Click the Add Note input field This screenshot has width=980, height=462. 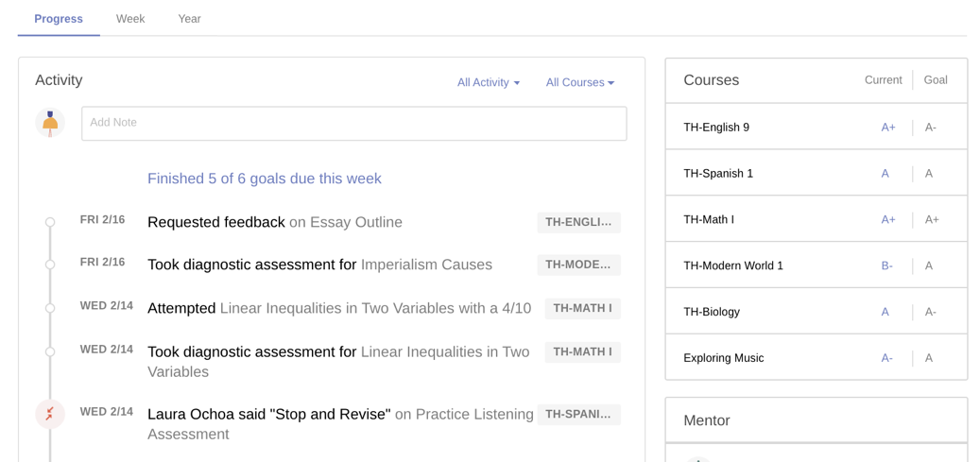pyautogui.click(x=354, y=123)
